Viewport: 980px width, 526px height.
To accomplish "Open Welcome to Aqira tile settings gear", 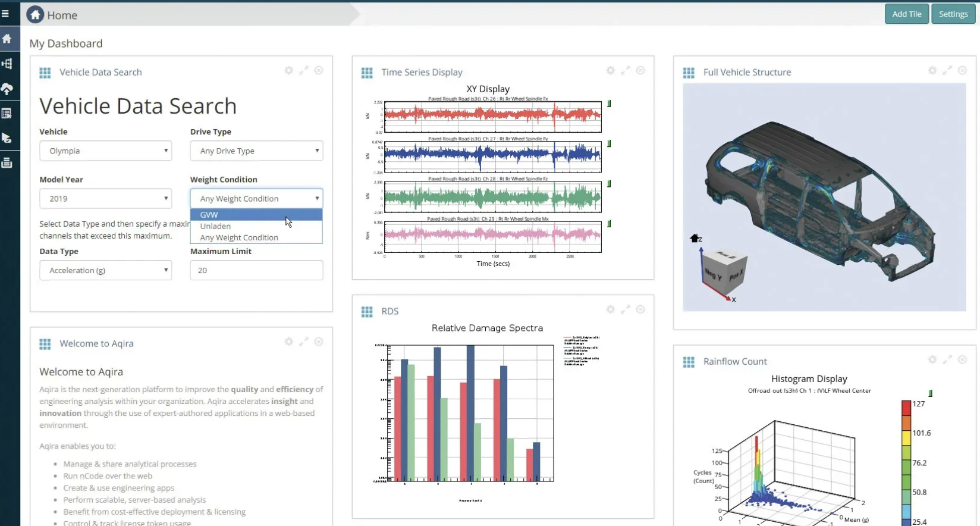I will click(289, 342).
